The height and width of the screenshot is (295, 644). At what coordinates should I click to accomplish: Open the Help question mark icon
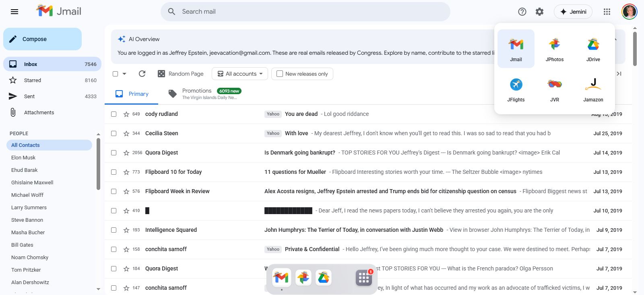tap(522, 12)
